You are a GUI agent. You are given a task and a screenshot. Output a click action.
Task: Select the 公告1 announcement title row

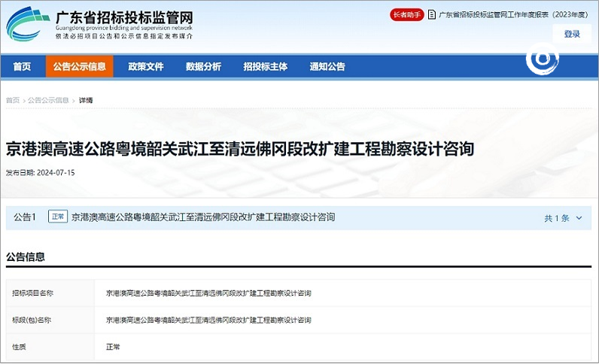(203, 217)
